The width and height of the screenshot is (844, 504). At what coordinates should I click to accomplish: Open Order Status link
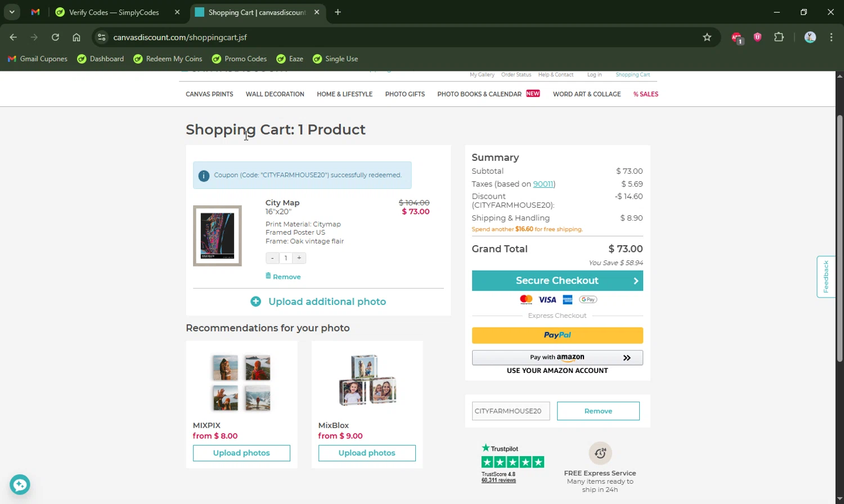516,75
